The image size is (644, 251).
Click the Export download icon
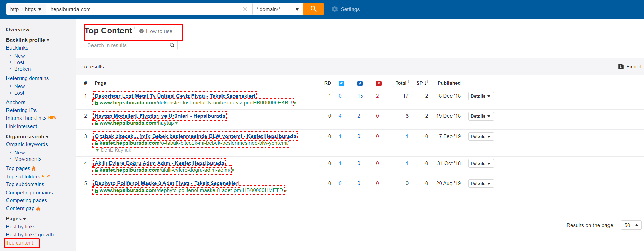click(x=621, y=66)
